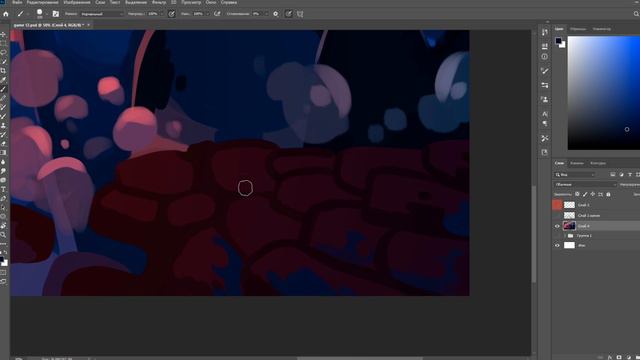Click inside the color picker field

pyautogui.click(x=604, y=93)
